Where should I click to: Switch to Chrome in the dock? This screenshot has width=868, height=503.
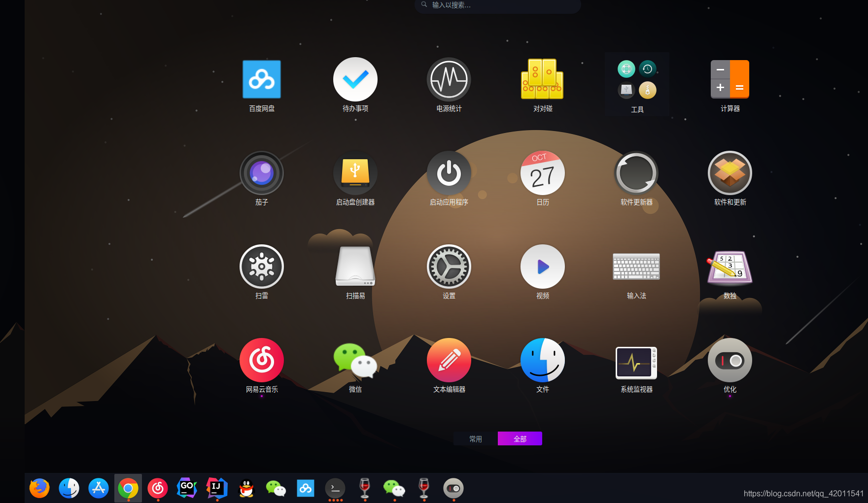128,488
